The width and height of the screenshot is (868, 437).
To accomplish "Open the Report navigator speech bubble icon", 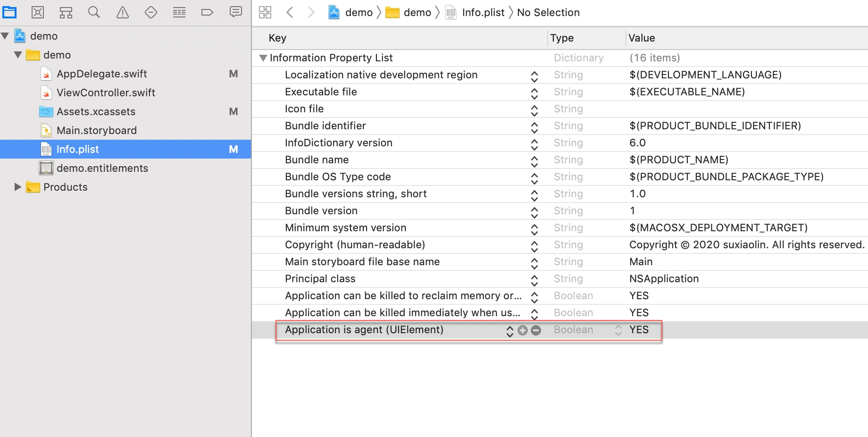I will tap(236, 12).
